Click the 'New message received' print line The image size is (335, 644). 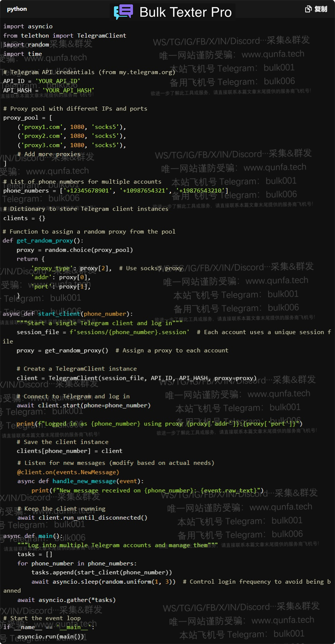pos(148,490)
